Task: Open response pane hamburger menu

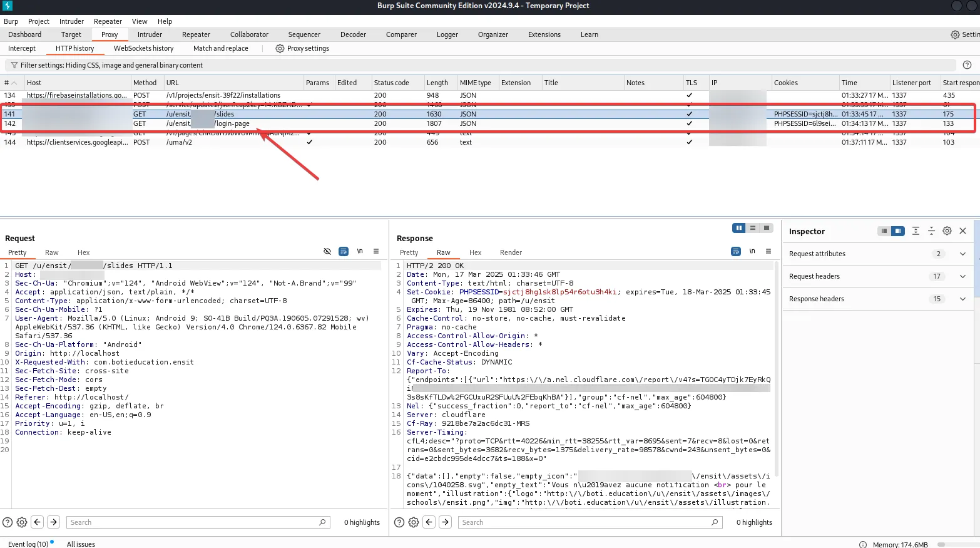Action: pyautogui.click(x=768, y=251)
